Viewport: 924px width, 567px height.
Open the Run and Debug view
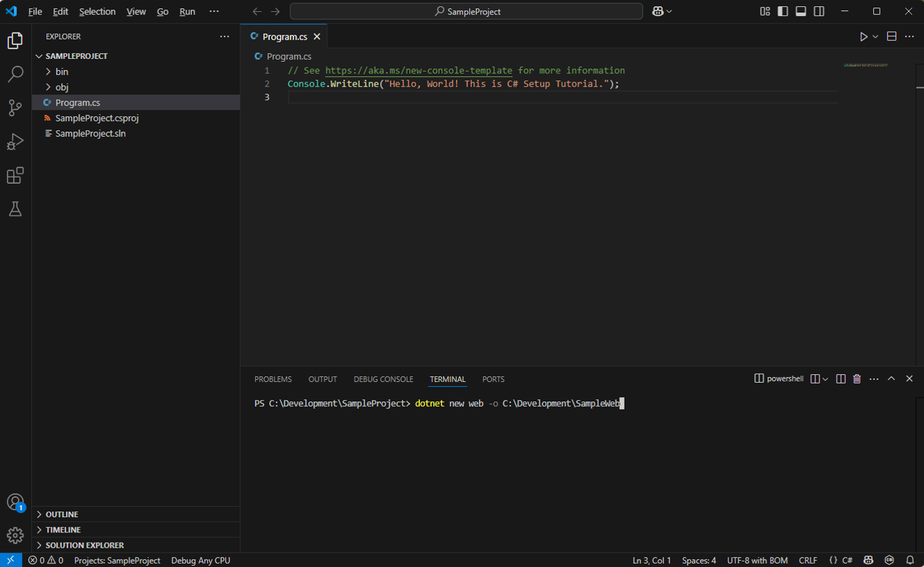click(x=15, y=141)
